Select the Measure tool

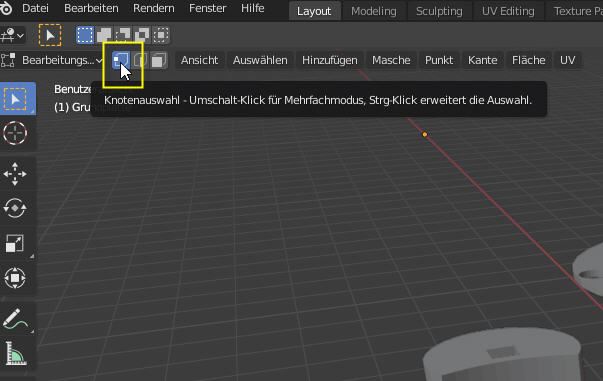pos(15,353)
